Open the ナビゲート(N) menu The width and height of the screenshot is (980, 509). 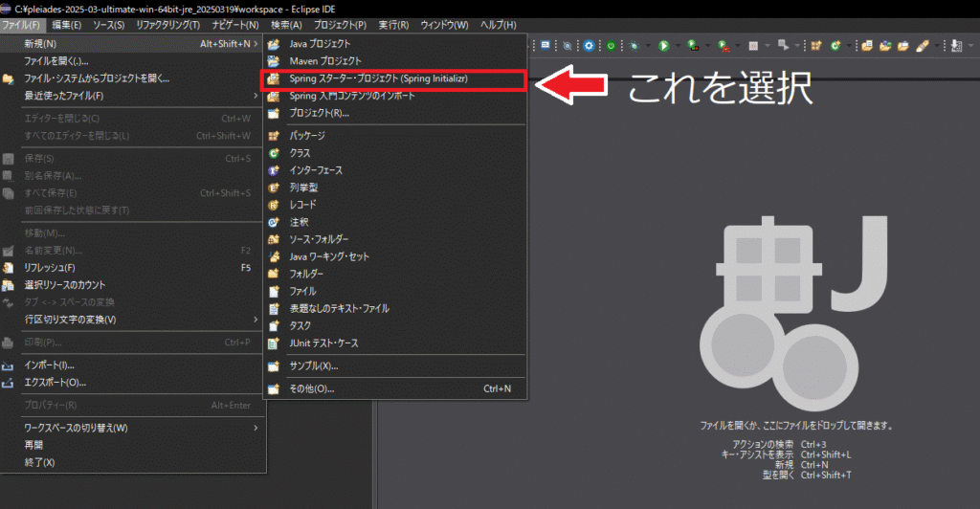pyautogui.click(x=235, y=25)
